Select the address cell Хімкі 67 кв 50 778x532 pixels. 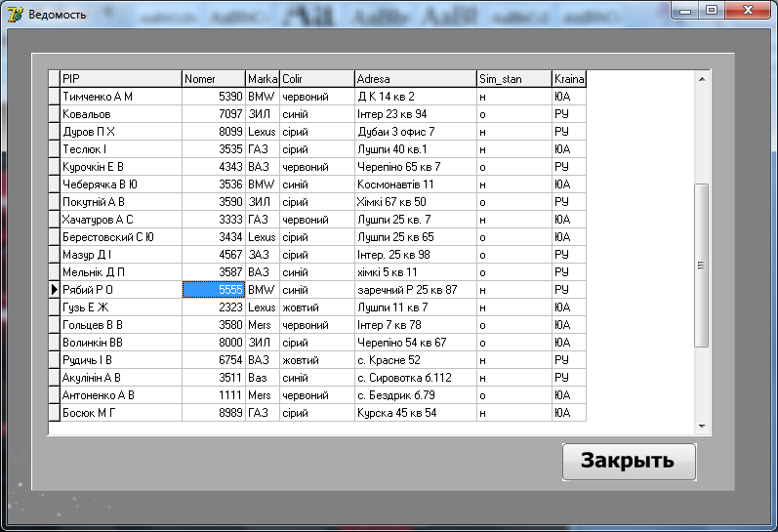click(x=415, y=202)
